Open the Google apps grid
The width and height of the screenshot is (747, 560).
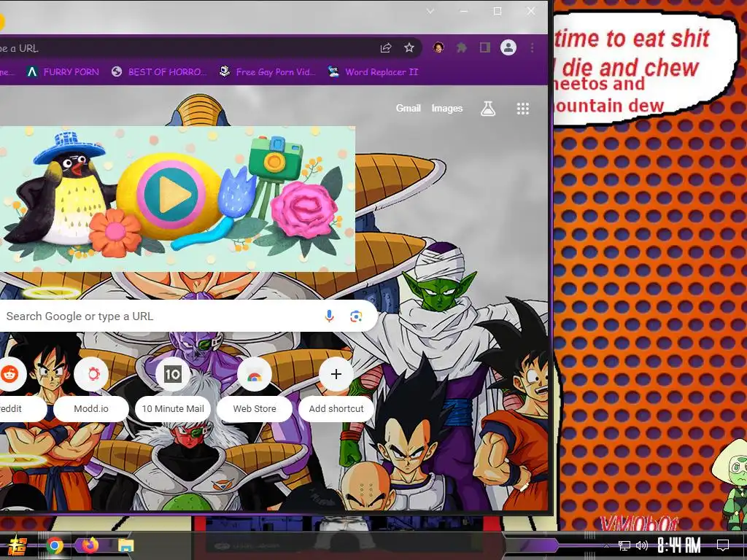523,109
